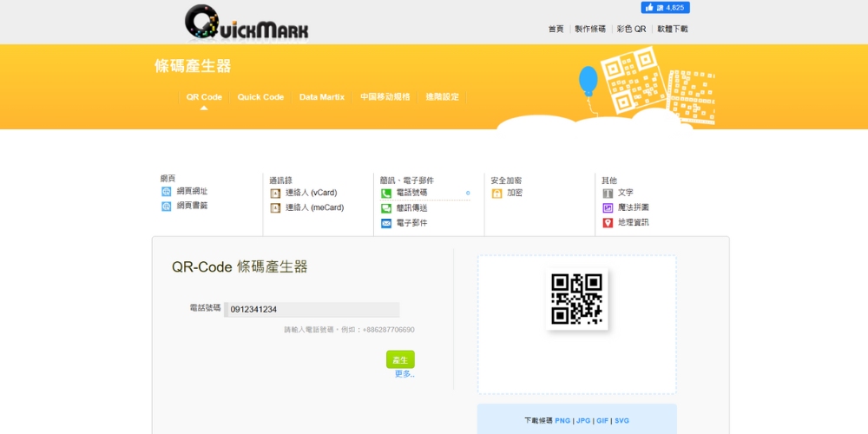Click the webpage bookmark globe icon
The height and width of the screenshot is (434, 868).
click(166, 206)
